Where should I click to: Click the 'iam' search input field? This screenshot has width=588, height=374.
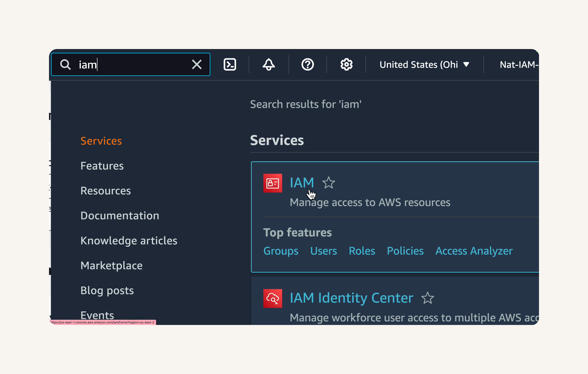click(x=131, y=64)
